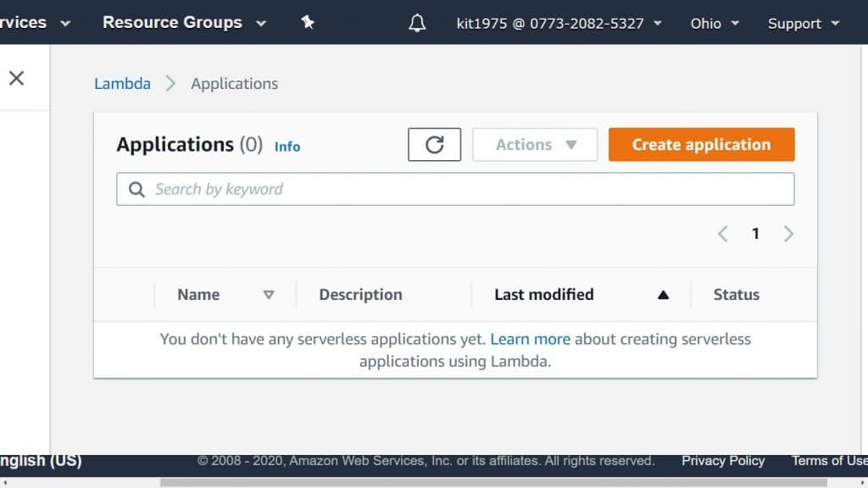Follow the Learn more link
868x488 pixels.
pyautogui.click(x=530, y=338)
